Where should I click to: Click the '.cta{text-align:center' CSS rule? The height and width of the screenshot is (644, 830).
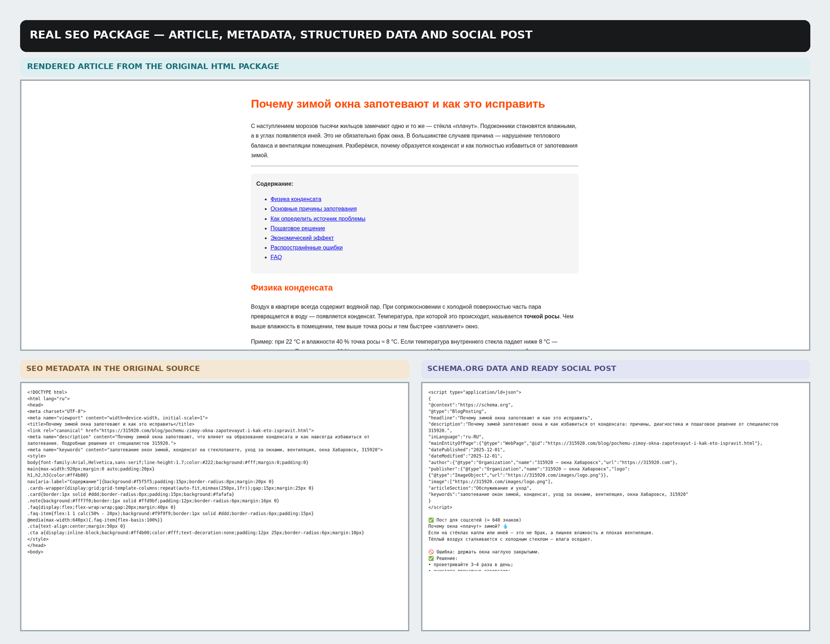pos(76,526)
